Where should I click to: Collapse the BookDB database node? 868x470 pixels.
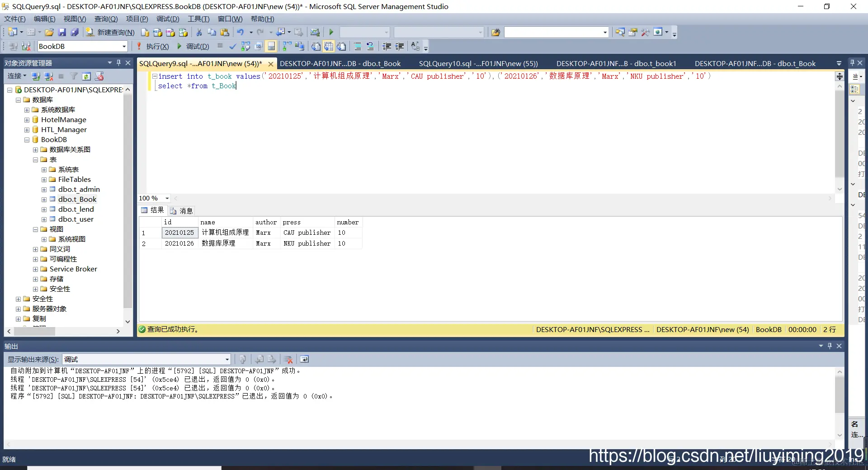tap(27, 140)
